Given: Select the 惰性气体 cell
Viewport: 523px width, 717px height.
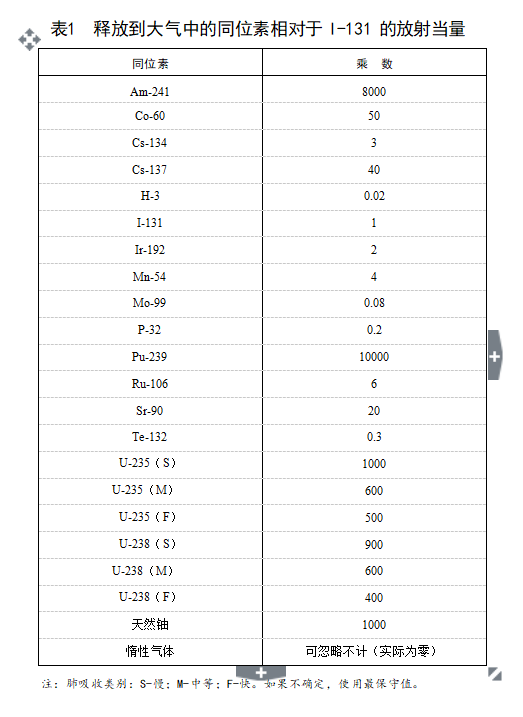Looking at the screenshot, I should pos(150,652).
